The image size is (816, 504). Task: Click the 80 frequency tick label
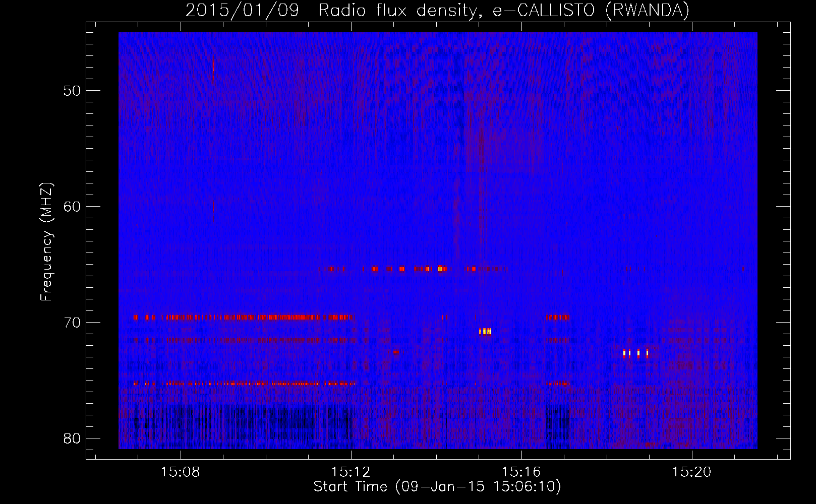click(x=73, y=438)
